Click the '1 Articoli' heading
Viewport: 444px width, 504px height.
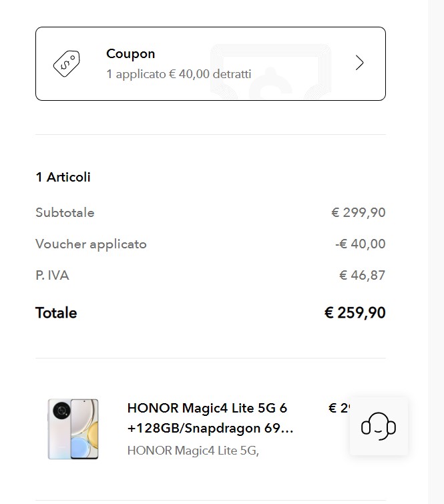[63, 177]
